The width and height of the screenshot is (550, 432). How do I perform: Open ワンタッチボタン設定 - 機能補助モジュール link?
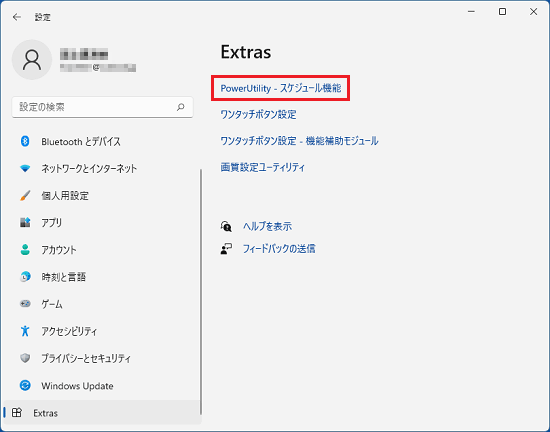[x=299, y=141]
